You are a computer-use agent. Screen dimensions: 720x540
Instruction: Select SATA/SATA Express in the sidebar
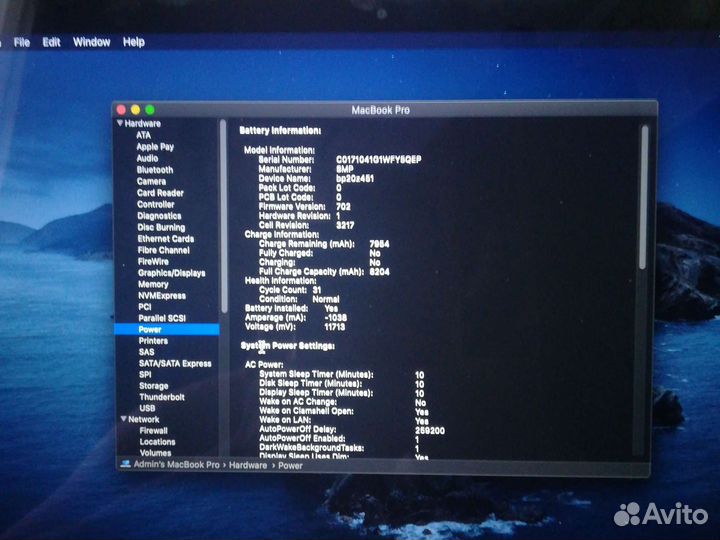175,363
